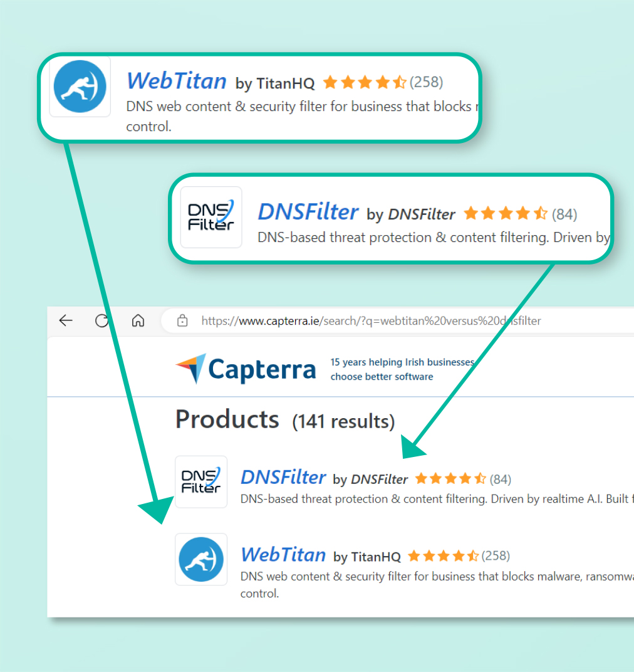Click the padlock site info icon
The width and height of the screenshot is (634, 672).
182,320
